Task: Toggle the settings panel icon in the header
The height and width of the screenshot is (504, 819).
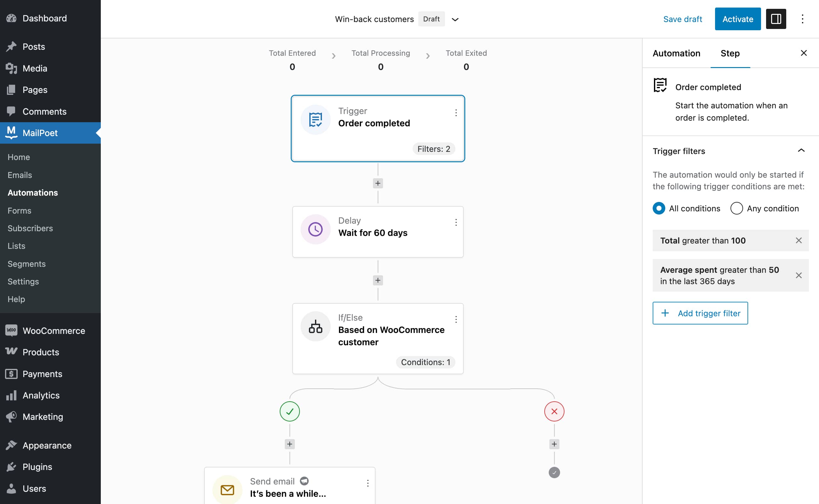Action: click(776, 19)
